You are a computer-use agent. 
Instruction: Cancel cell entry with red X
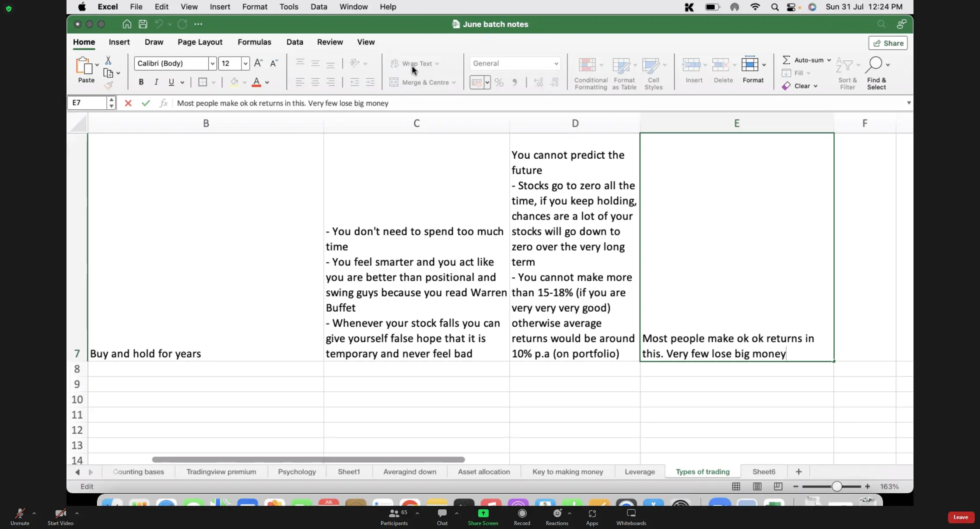coord(128,103)
